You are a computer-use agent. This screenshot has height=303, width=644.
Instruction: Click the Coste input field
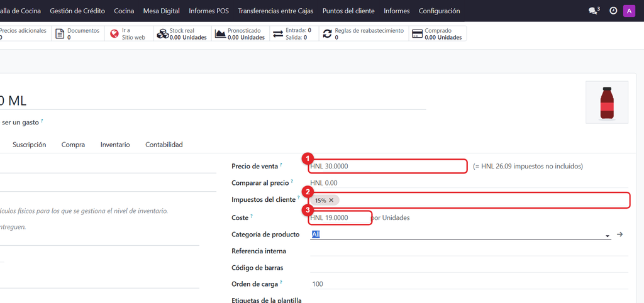340,218
